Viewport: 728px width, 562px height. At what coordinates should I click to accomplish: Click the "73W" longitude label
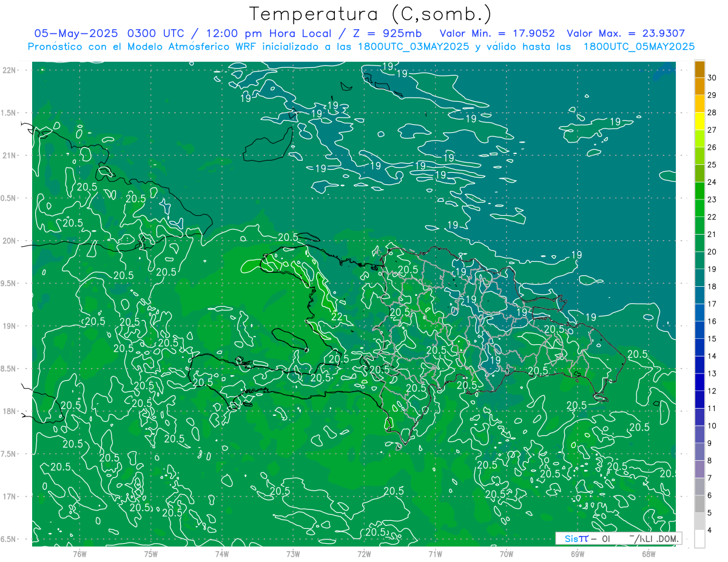click(x=293, y=554)
